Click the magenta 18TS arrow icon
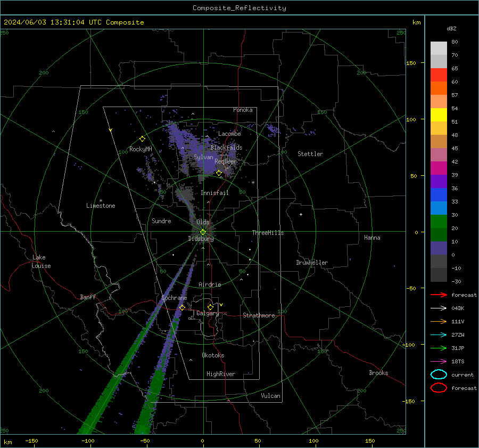The image size is (479, 448). click(439, 362)
